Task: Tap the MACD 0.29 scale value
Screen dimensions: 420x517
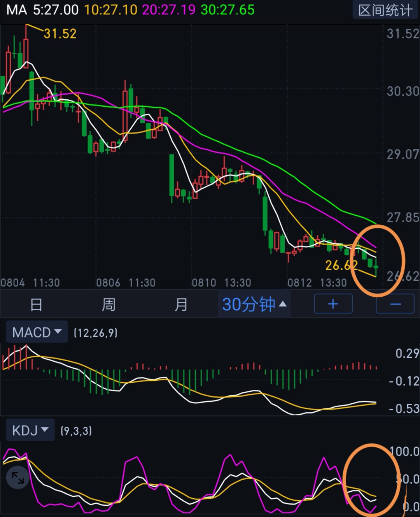Action: 407,353
